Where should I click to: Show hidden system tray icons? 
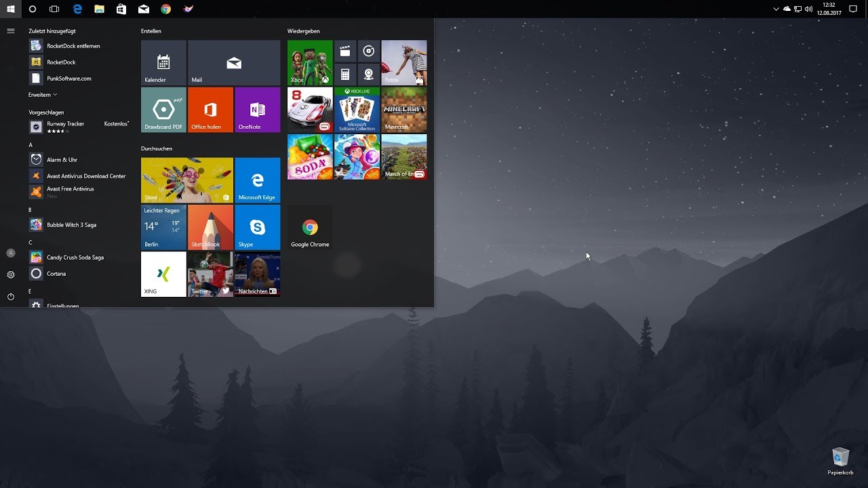tap(776, 9)
